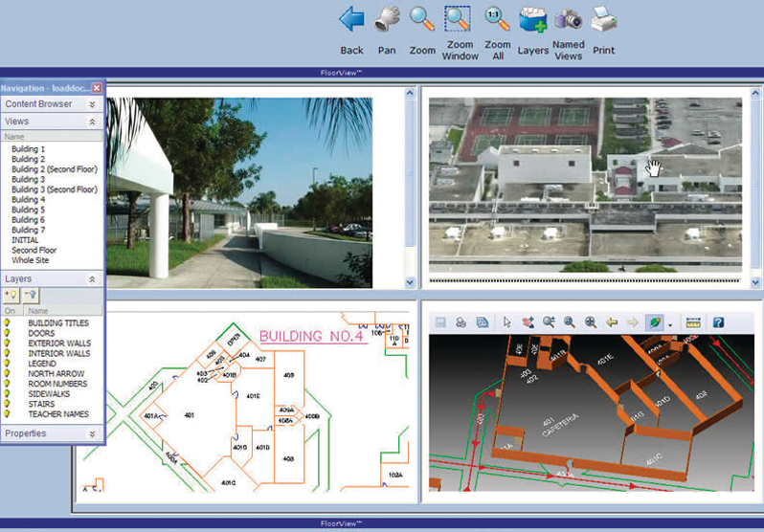This screenshot has width=764, height=532.
Task: Toggle DOORS layer visibility bulb
Action: click(7, 333)
